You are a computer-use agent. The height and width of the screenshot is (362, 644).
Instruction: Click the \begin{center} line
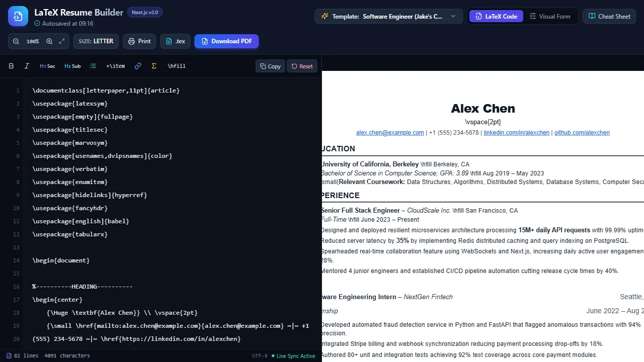pos(57,300)
